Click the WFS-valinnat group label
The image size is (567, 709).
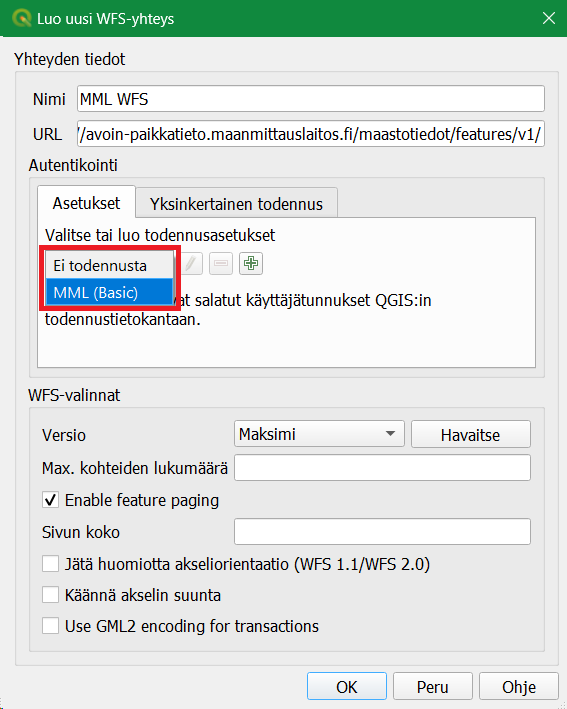point(74,395)
